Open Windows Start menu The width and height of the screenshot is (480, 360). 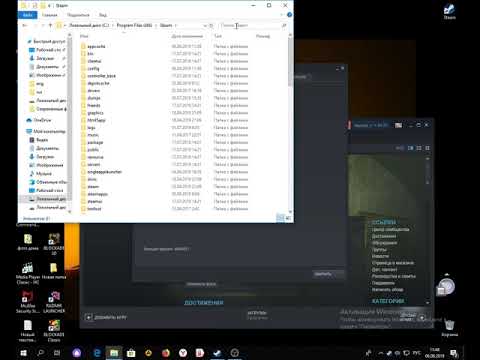click(23, 353)
